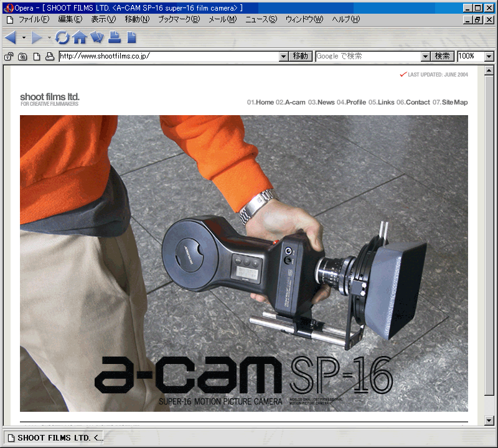Open the 02.A-cam link
The height and width of the screenshot is (448, 498).
(x=291, y=102)
